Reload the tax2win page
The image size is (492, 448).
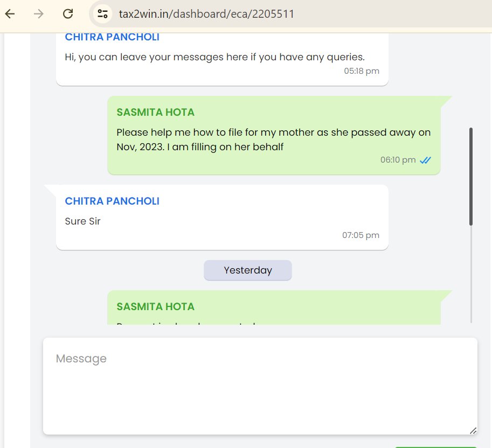pos(68,14)
